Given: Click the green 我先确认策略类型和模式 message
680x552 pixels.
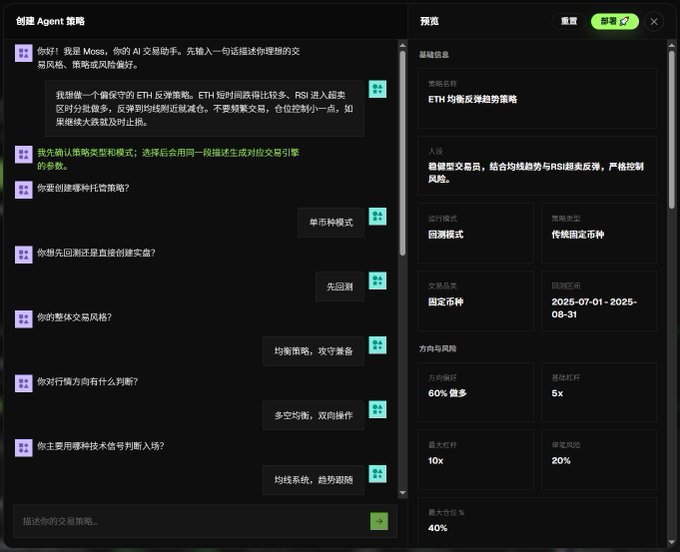Looking at the screenshot, I should click(168, 159).
